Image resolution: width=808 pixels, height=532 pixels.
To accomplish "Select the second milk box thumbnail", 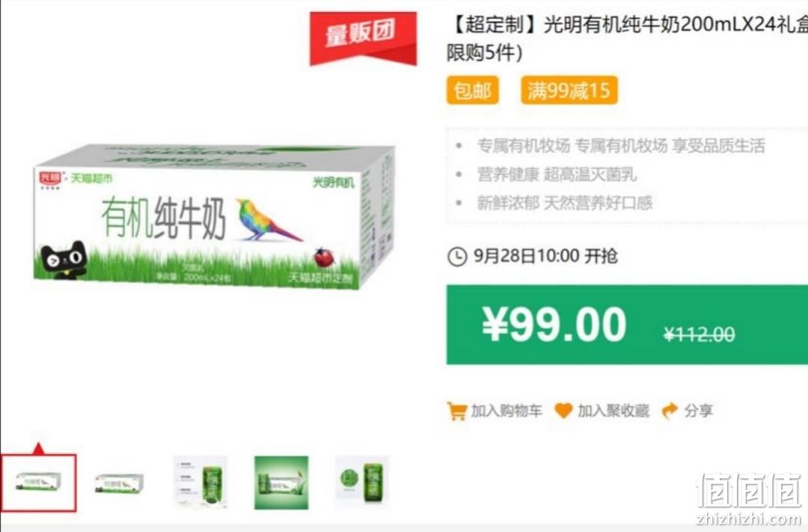I will (119, 483).
